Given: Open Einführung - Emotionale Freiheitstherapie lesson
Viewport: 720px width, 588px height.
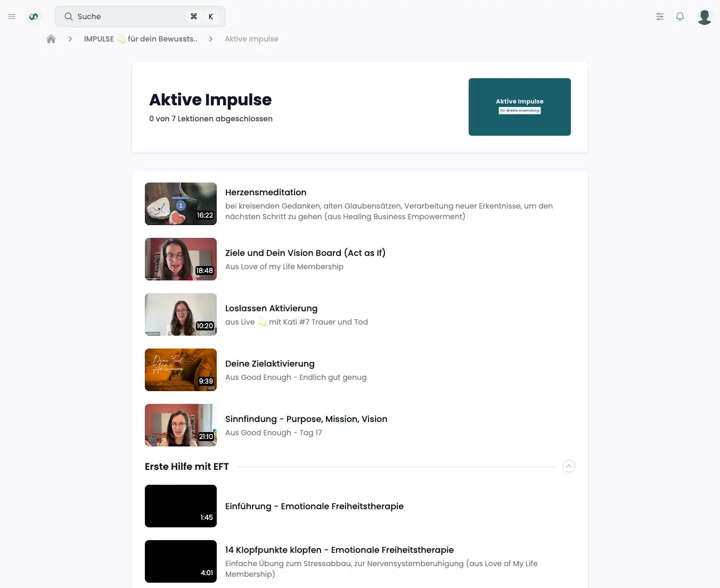Looking at the screenshot, I should [x=314, y=506].
